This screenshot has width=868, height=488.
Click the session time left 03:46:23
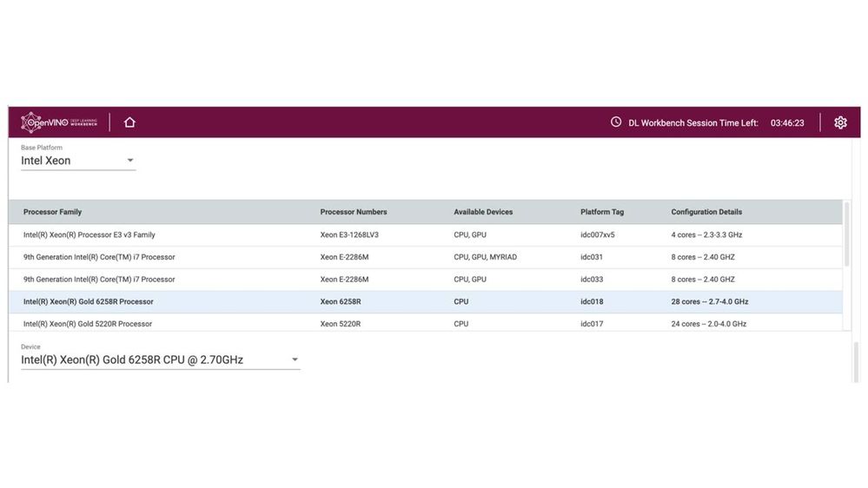coord(787,122)
